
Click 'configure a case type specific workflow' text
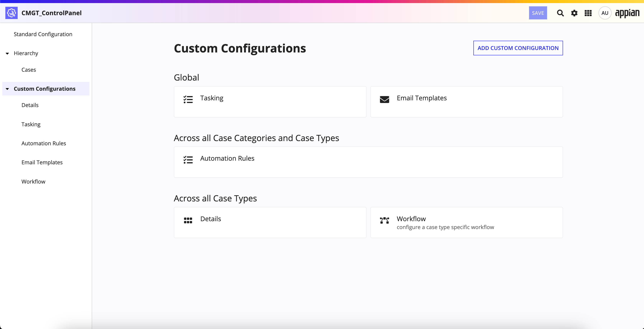click(445, 227)
